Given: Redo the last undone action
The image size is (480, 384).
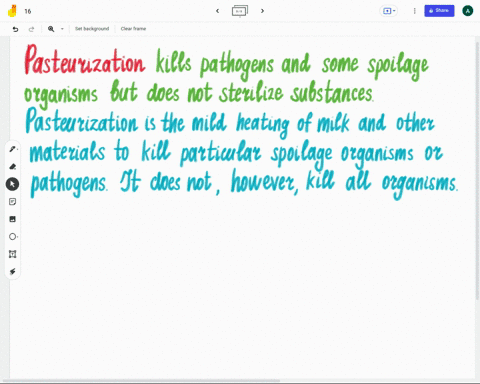Looking at the screenshot, I should click(x=31, y=29).
